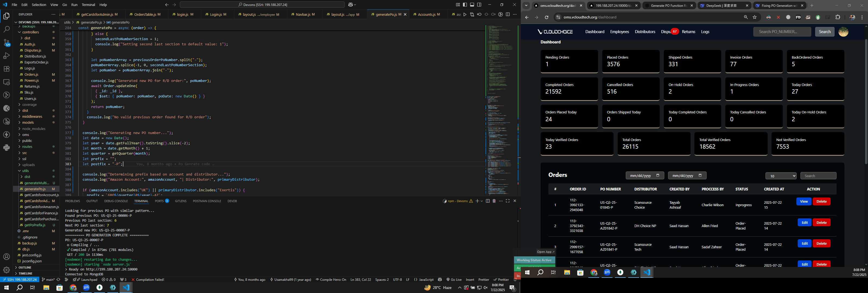Image resolution: width=868 pixels, height=293 pixels.
Task: Open the Remote Explorer view
Action: coord(7,82)
